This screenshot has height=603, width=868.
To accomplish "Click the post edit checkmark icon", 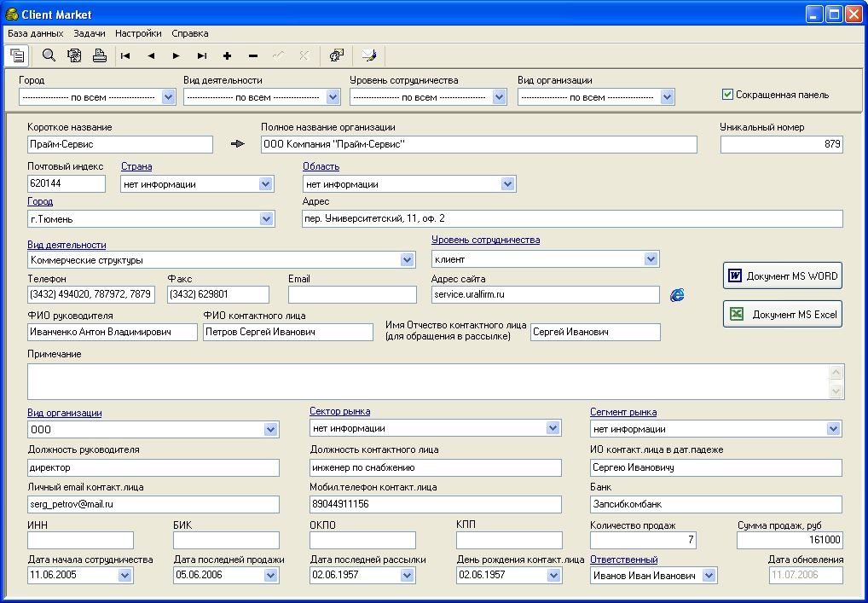I will (279, 55).
